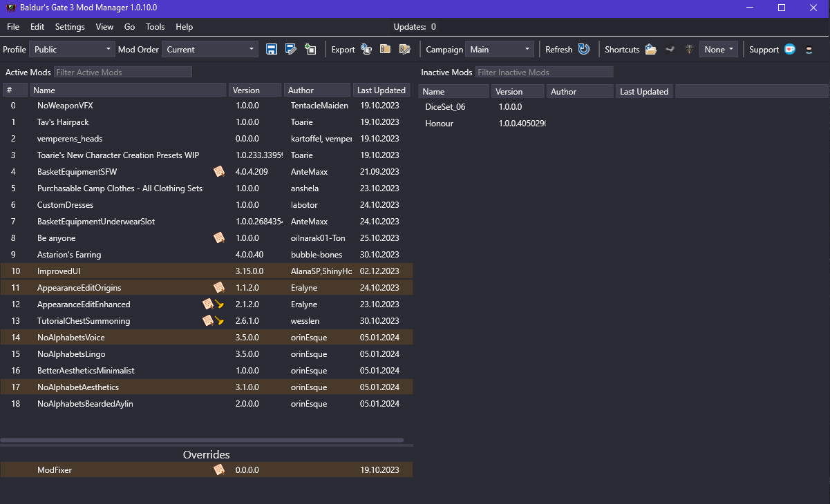This screenshot has height=504, width=830.
Task: Open the Help menu
Action: point(185,27)
